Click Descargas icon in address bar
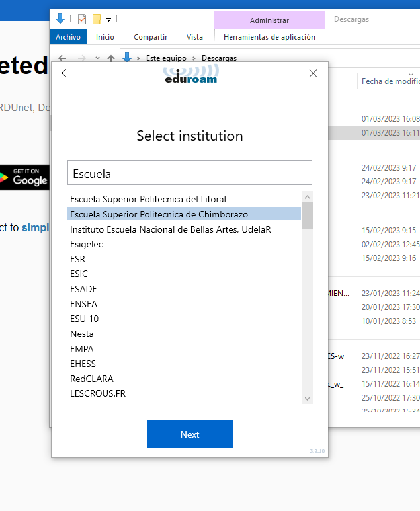Screen dimensions: 420x511 pos(127,58)
